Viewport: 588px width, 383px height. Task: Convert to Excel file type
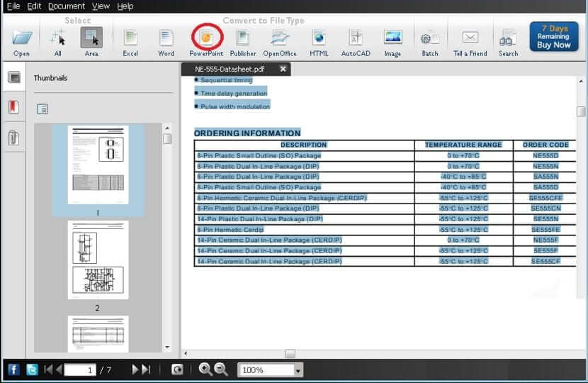[130, 43]
